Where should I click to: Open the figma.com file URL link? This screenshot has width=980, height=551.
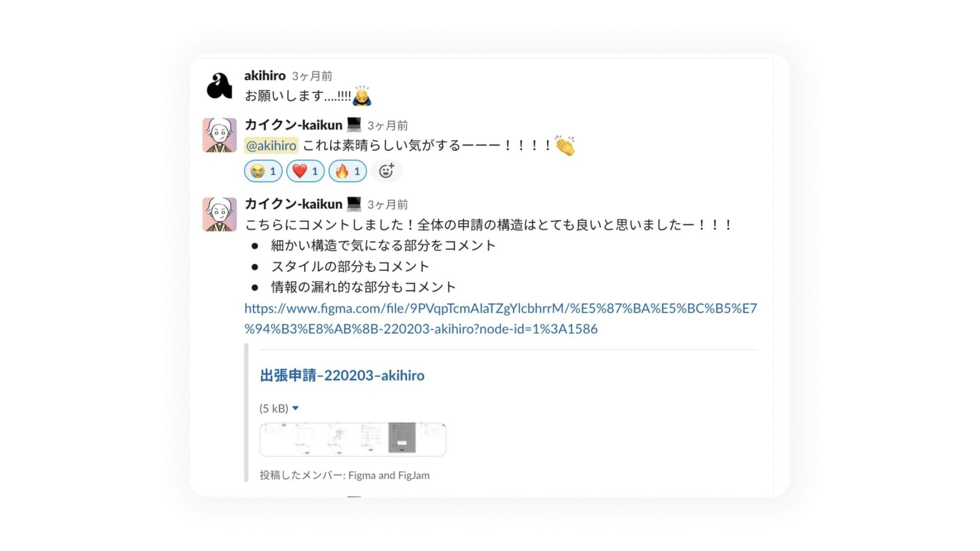click(501, 318)
